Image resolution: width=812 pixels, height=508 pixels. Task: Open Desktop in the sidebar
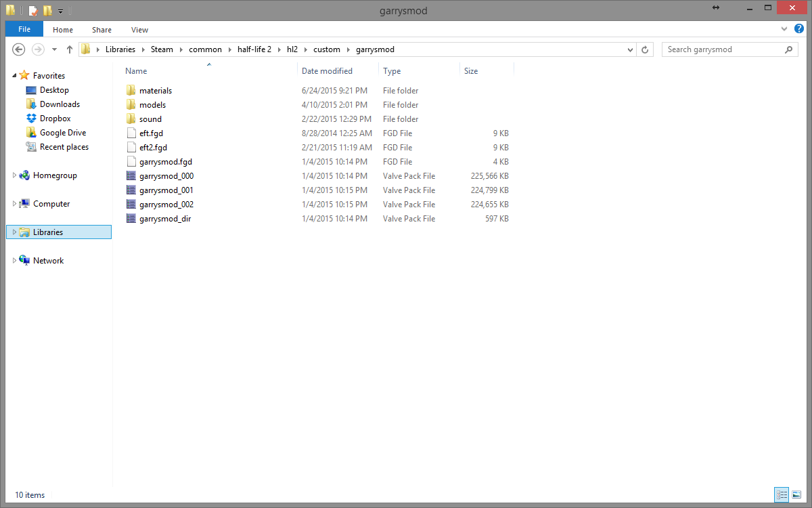(54, 90)
